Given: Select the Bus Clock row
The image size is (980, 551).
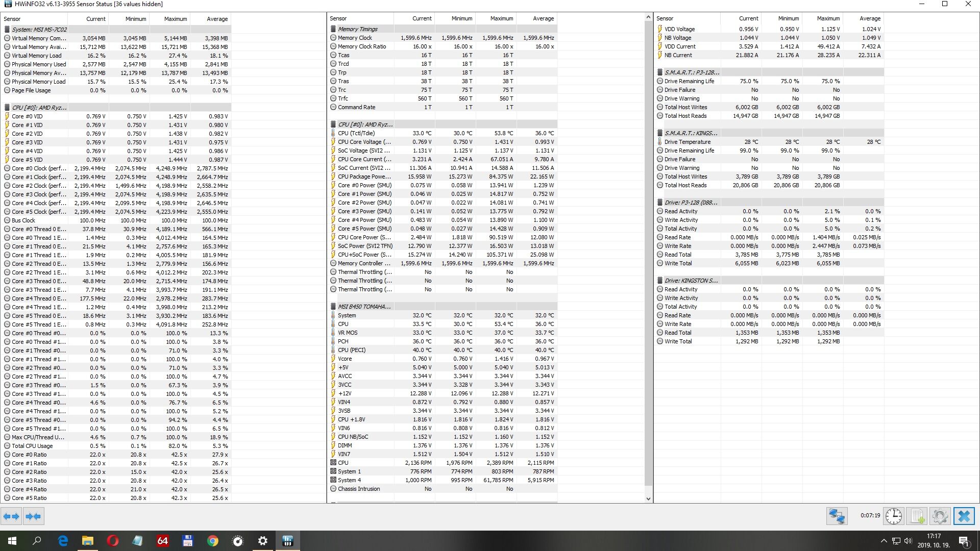Looking at the screenshot, I should pyautogui.click(x=116, y=220).
